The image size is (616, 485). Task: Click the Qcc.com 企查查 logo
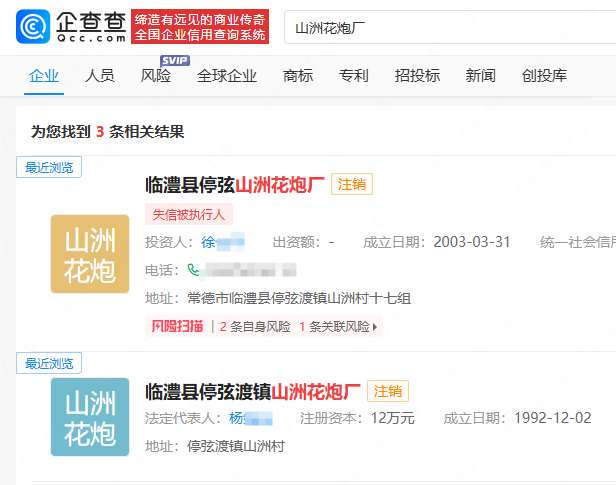click(71, 27)
